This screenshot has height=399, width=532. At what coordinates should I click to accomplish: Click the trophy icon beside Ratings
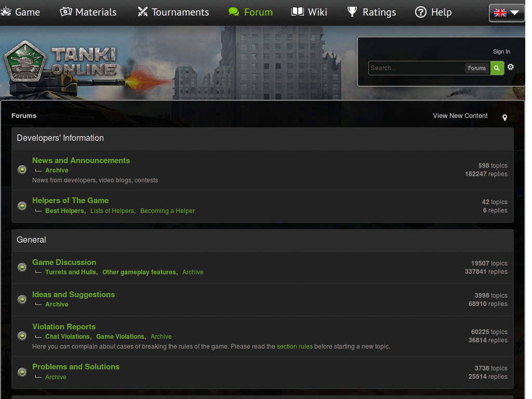click(x=352, y=11)
